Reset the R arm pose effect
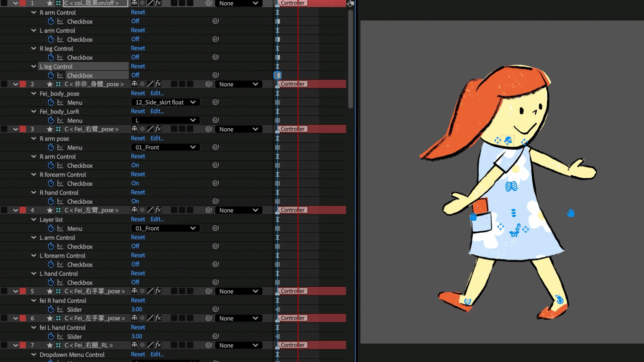This screenshot has height=362, width=644. coord(138,138)
